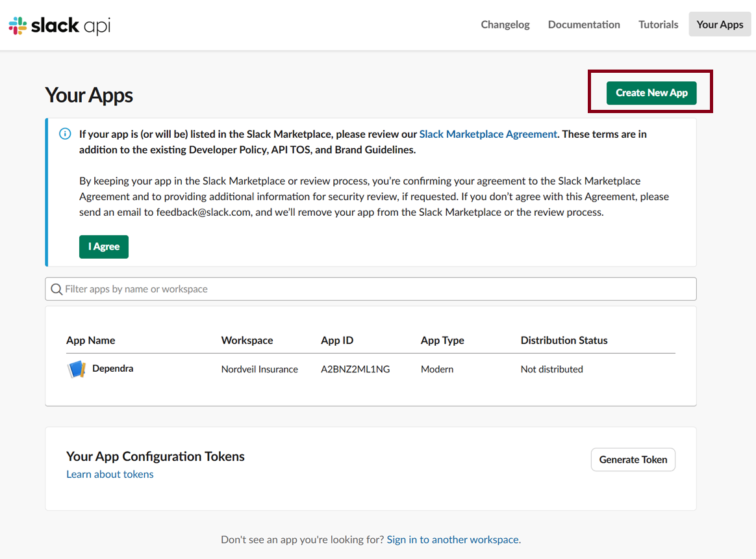This screenshot has width=756, height=559.
Task: Click the Dependra app icon
Action: coord(76,369)
